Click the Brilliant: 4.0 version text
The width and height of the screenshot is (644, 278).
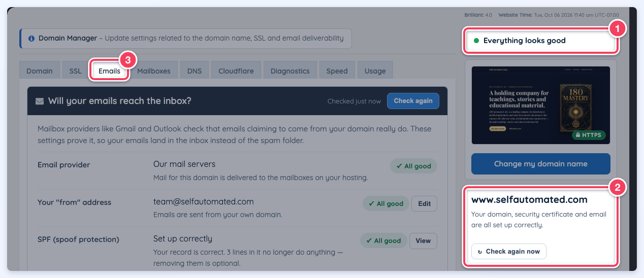click(479, 15)
